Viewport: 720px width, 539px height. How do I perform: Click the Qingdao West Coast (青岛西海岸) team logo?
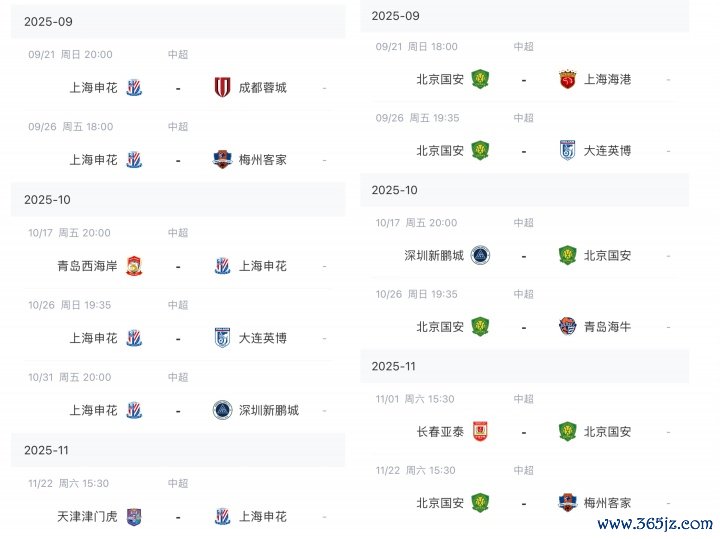pyautogui.click(x=133, y=266)
